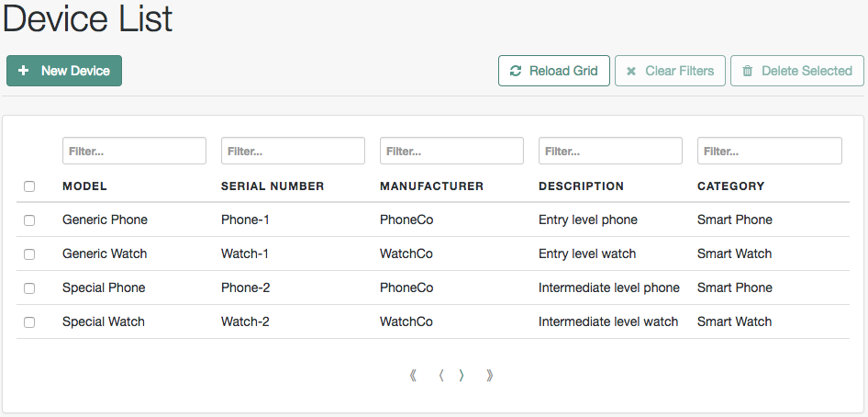Click the New Device button
Viewport: 868px width, 417px height.
[x=64, y=71]
